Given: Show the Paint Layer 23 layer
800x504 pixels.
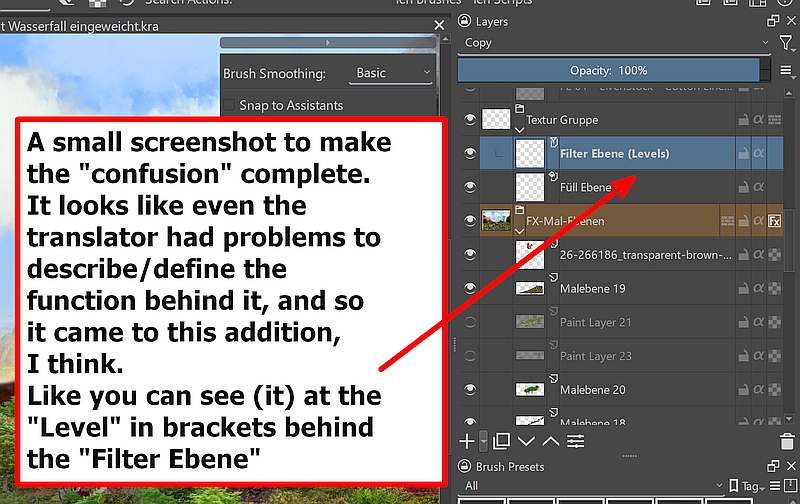Looking at the screenshot, I should (x=470, y=356).
